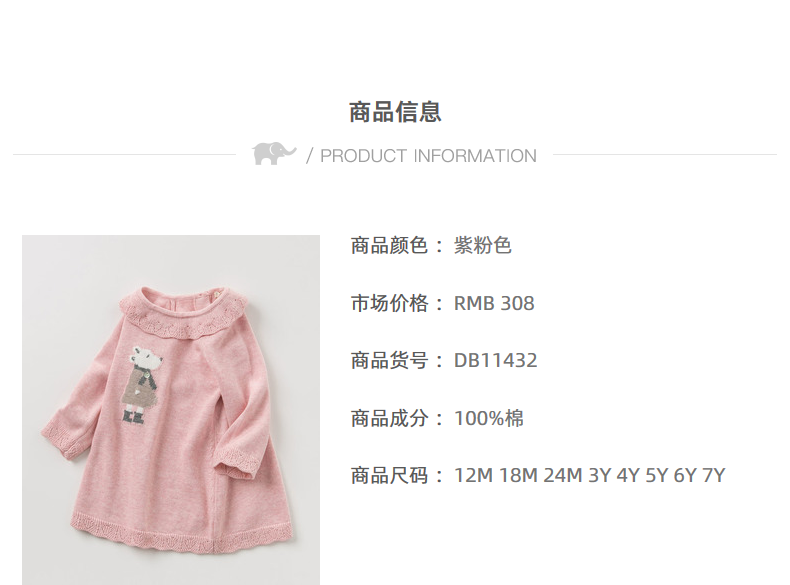The height and width of the screenshot is (585, 790).
Task: Click the pink knit dress product image
Action: point(171,410)
